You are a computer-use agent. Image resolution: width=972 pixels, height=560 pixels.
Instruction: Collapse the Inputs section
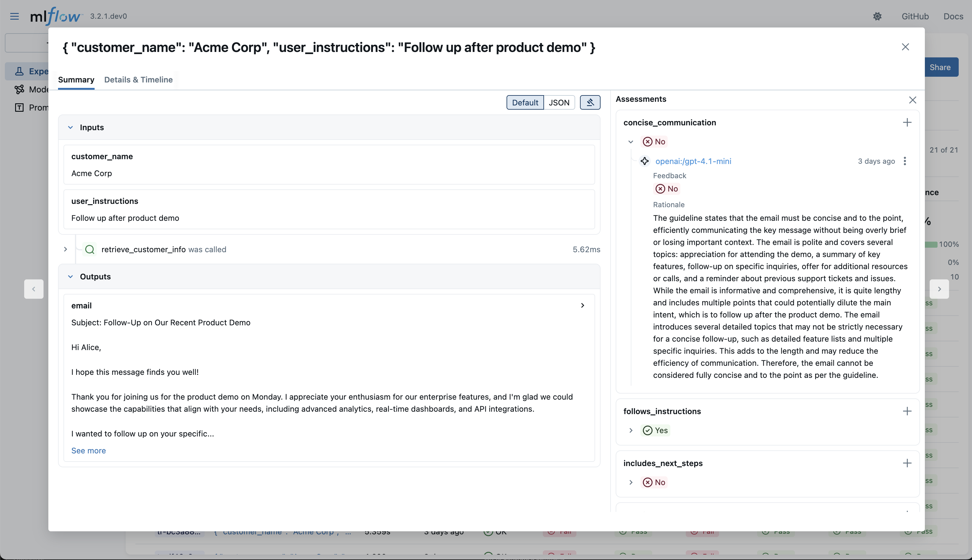tap(70, 127)
